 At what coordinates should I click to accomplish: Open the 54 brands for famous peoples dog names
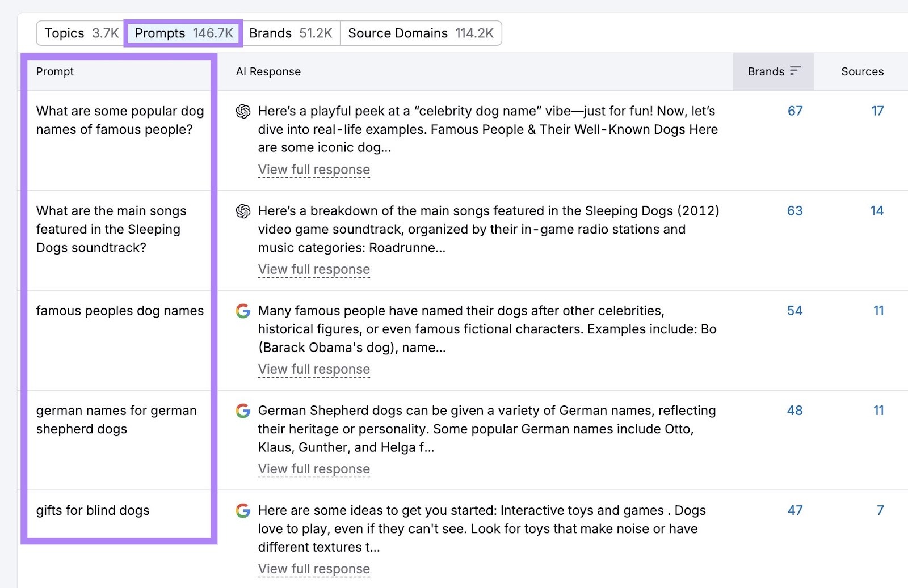click(x=794, y=311)
